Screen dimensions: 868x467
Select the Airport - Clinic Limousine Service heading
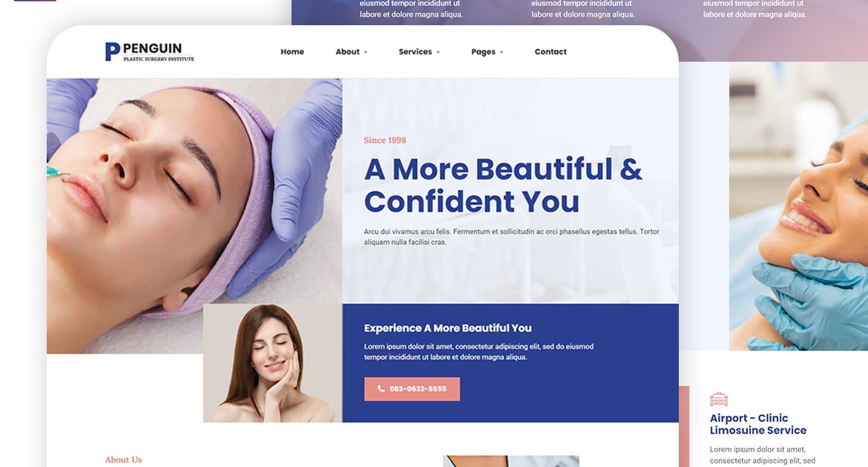(758, 424)
